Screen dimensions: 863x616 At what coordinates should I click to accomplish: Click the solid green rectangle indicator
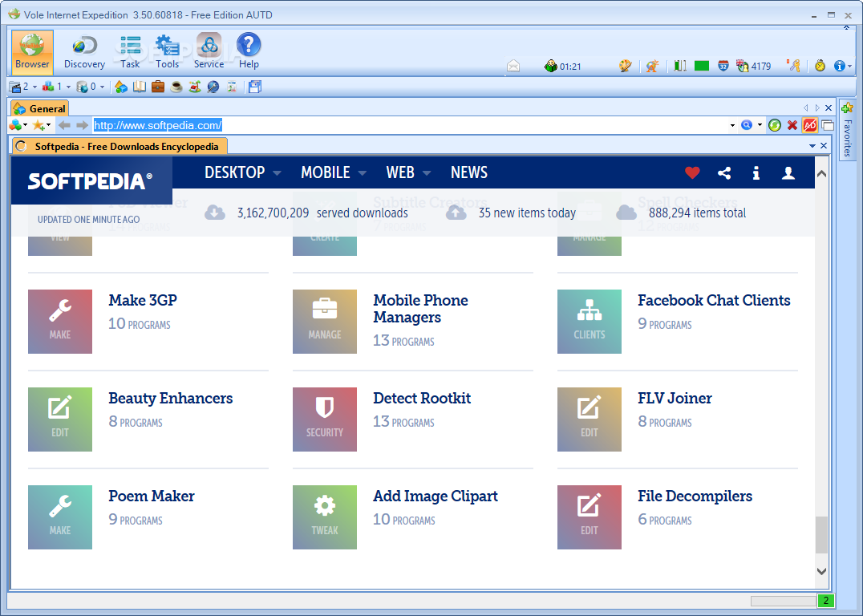pyautogui.click(x=702, y=66)
